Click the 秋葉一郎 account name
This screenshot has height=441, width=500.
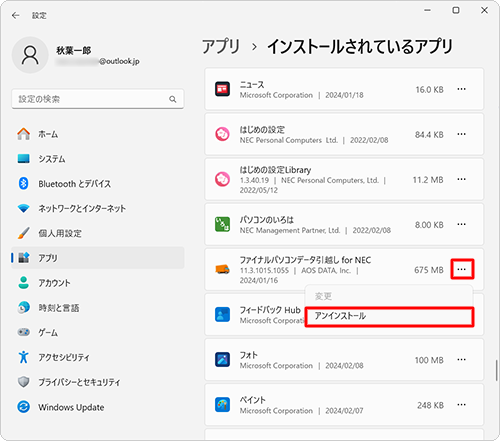click(73, 50)
